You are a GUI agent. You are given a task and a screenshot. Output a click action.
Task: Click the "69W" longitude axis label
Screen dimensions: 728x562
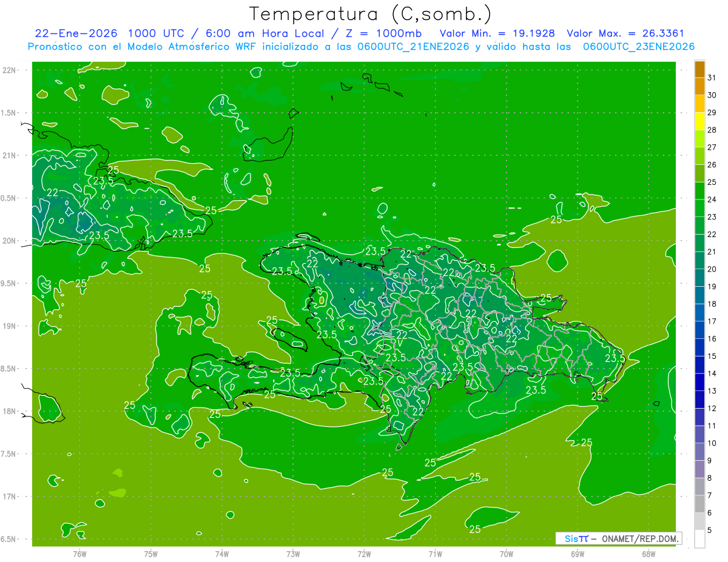pos(578,554)
